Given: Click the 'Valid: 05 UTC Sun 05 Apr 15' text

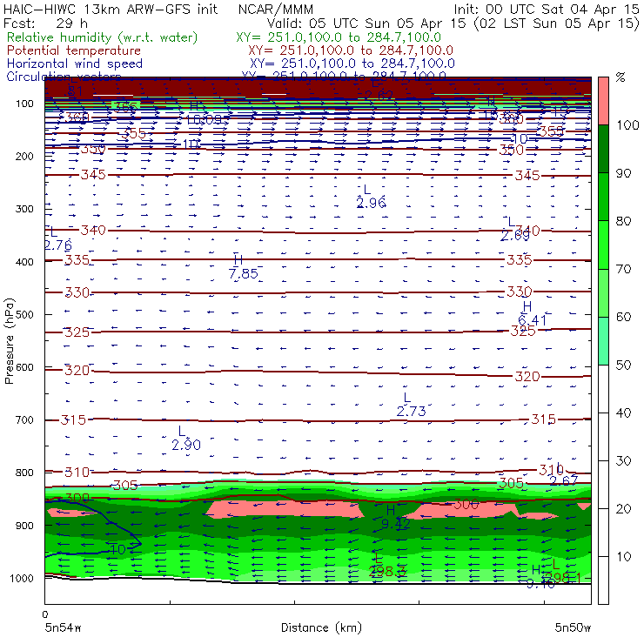Looking at the screenshot, I should (x=366, y=23).
